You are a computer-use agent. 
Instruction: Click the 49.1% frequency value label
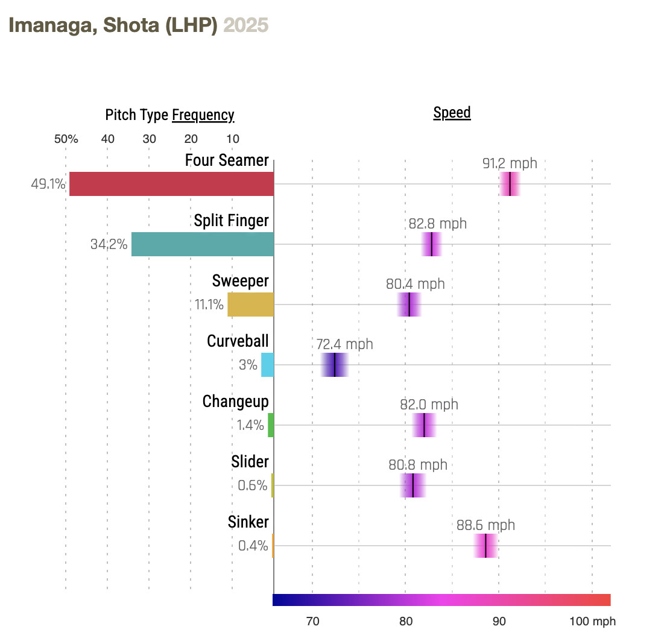point(48,184)
